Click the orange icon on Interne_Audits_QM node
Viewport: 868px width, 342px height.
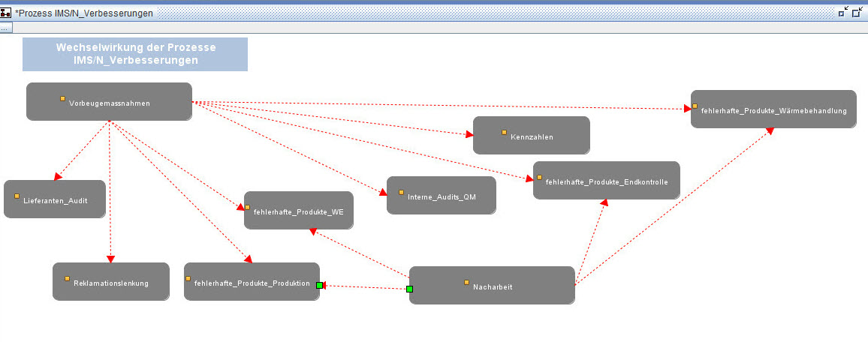coord(402,192)
